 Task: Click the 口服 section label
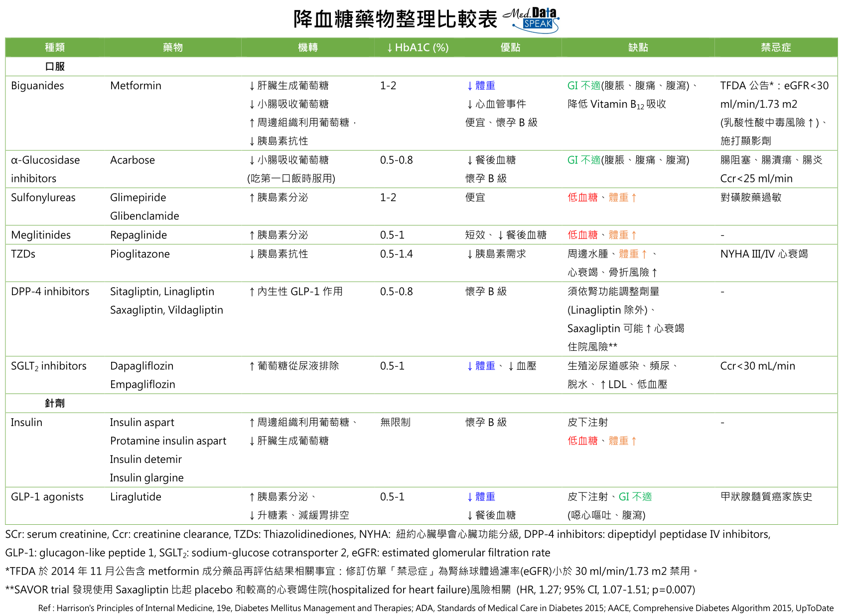pyautogui.click(x=55, y=66)
